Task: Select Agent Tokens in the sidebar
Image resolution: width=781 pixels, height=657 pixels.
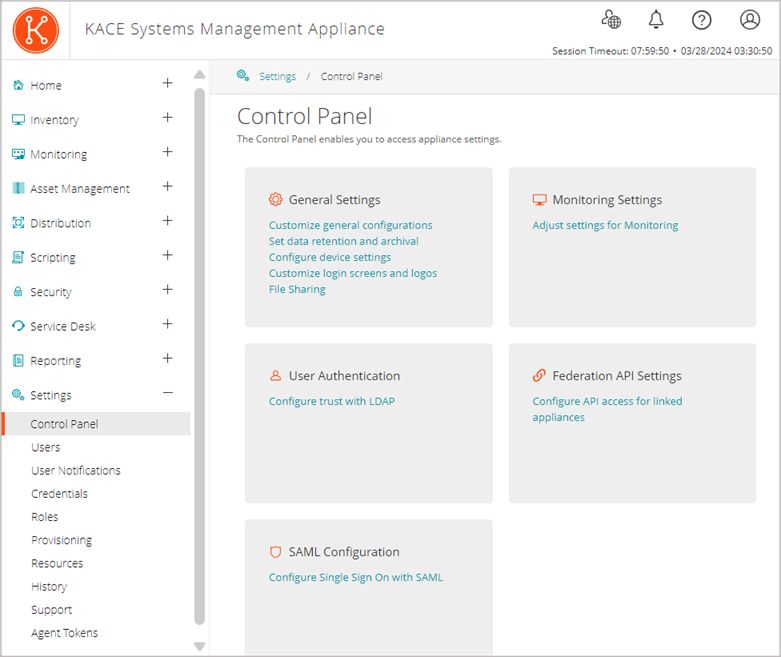Action: point(64,633)
